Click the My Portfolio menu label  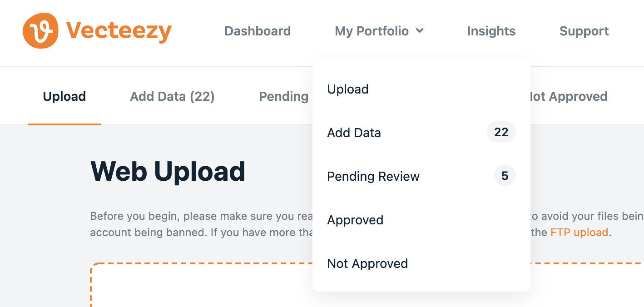tap(372, 31)
